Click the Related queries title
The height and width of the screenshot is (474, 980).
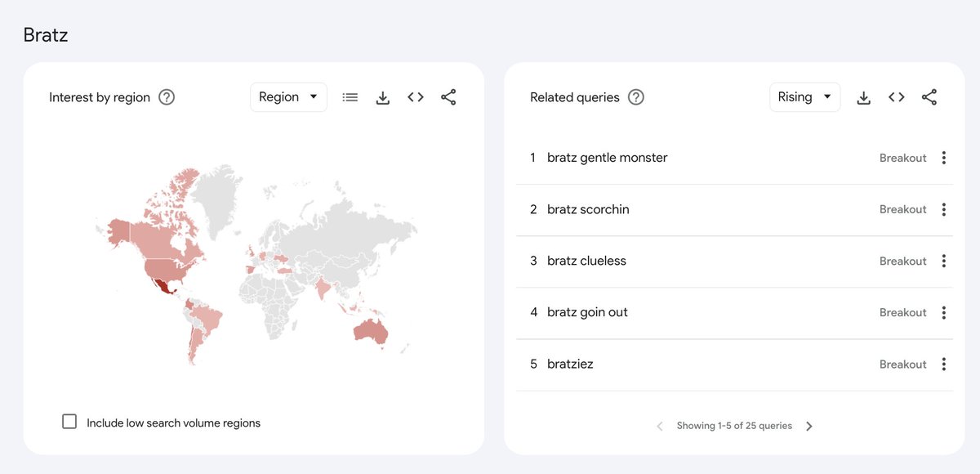(x=575, y=97)
